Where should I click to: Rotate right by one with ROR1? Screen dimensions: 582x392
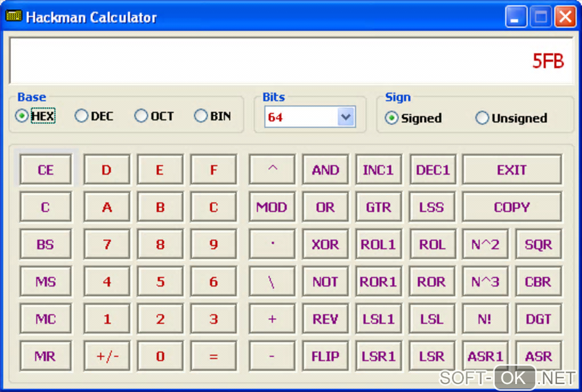coord(379,281)
